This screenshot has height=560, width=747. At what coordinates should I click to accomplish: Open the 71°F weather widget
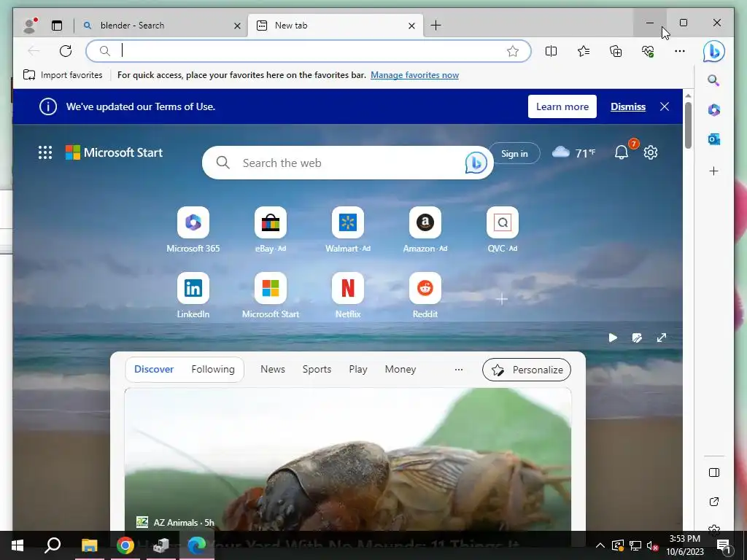tap(573, 153)
